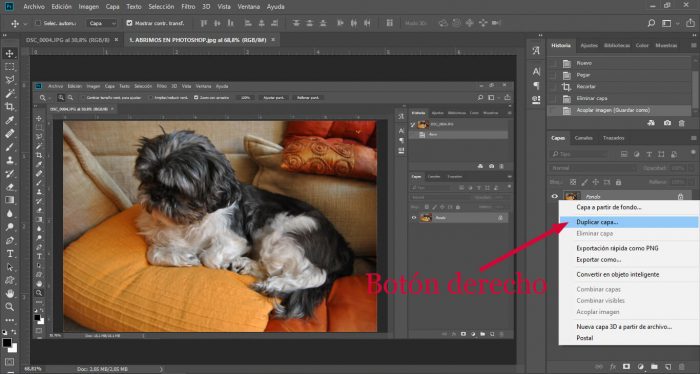
Task: Create new document from current history state
Action: (x=651, y=123)
